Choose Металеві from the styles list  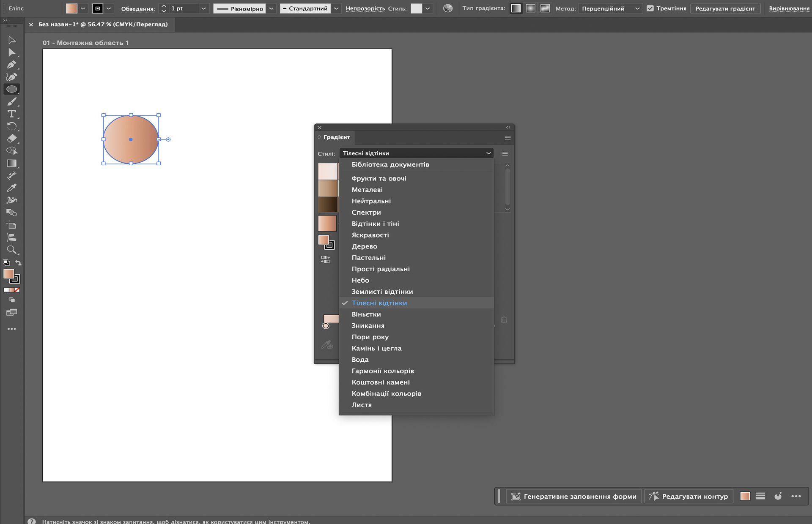[367, 190]
